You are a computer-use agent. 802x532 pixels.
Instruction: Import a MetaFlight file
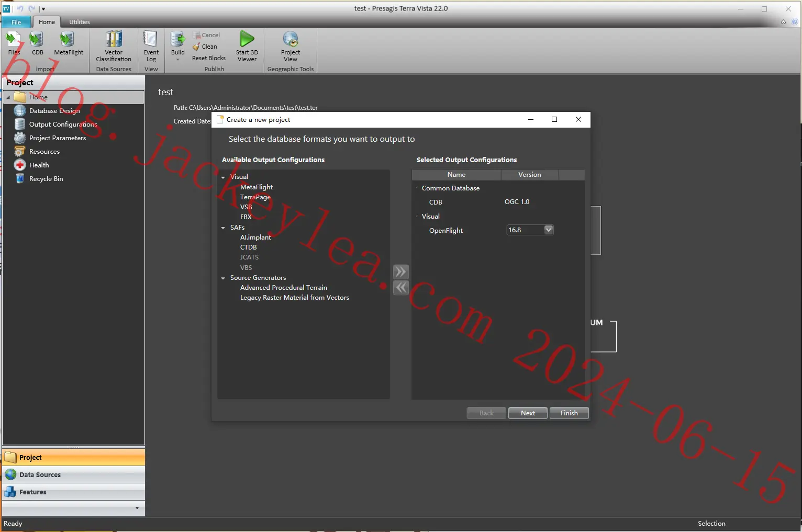click(x=69, y=43)
